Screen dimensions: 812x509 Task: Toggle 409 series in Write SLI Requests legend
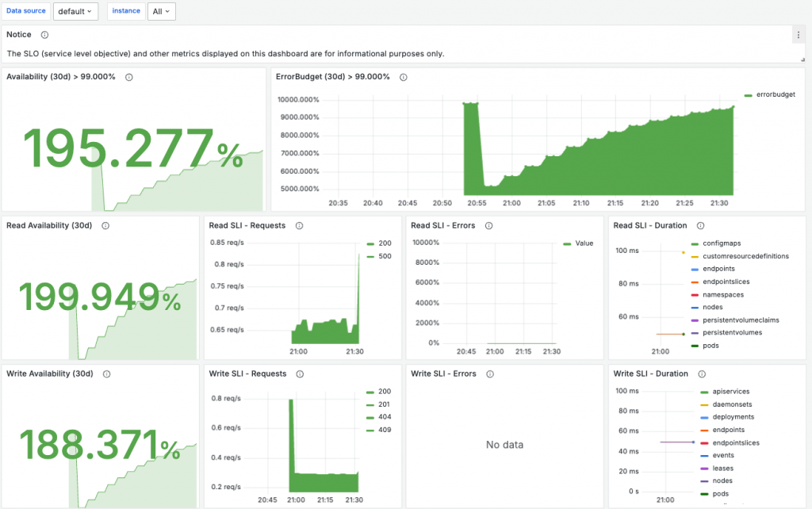(385, 430)
